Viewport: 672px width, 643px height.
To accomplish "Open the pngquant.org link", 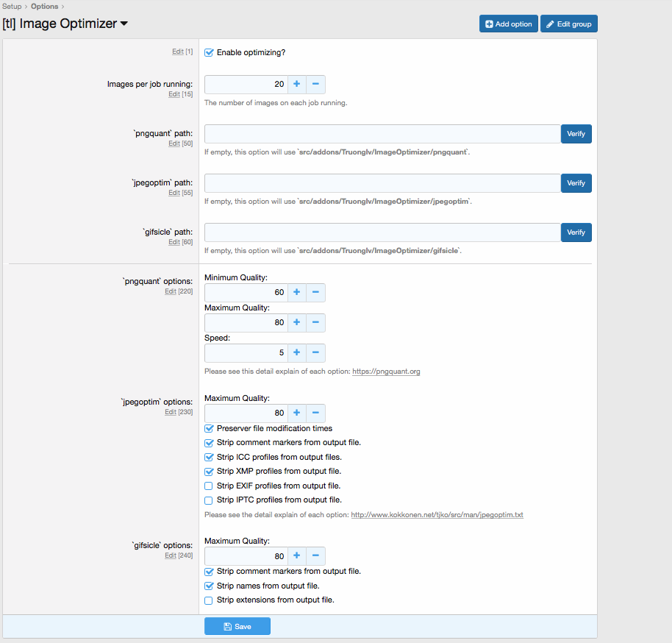I will point(386,372).
